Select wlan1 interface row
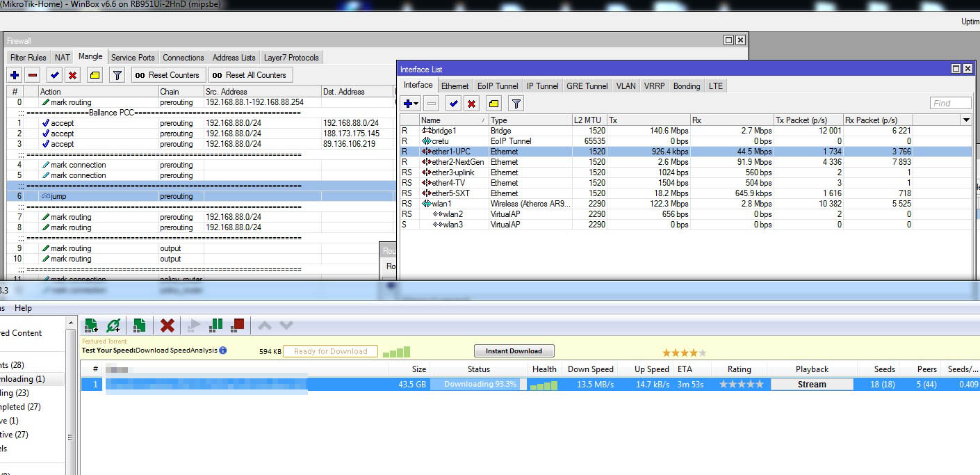Screen dimensions: 980x475 tap(685, 203)
